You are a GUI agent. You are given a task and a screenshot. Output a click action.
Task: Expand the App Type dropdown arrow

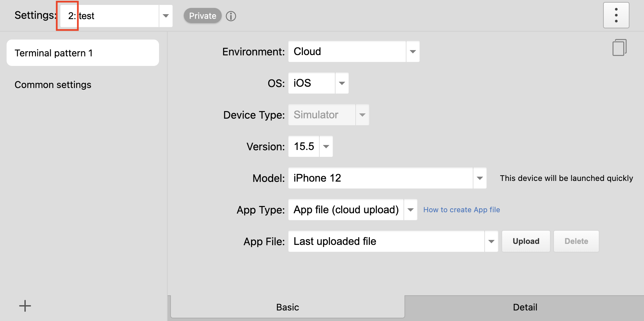tap(410, 210)
